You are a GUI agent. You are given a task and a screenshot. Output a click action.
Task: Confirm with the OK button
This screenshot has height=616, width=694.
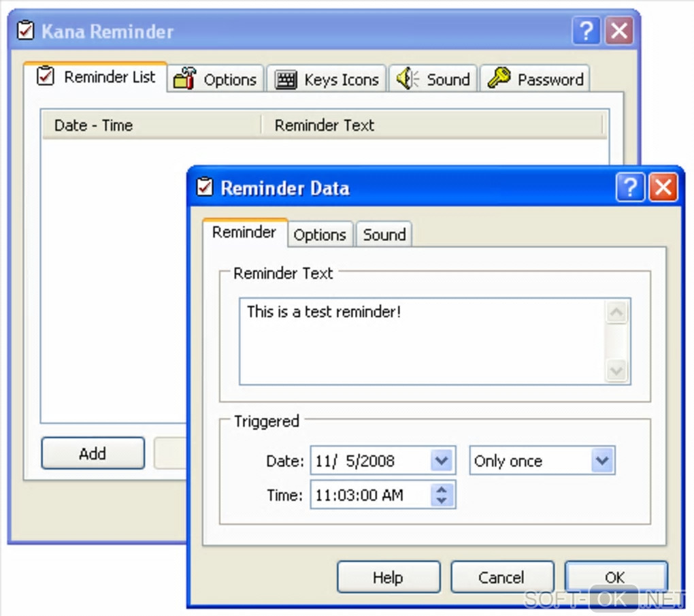point(616,577)
